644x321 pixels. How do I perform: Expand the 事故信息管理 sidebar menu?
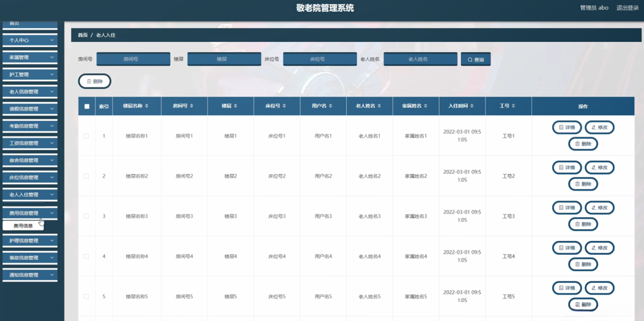[30, 258]
